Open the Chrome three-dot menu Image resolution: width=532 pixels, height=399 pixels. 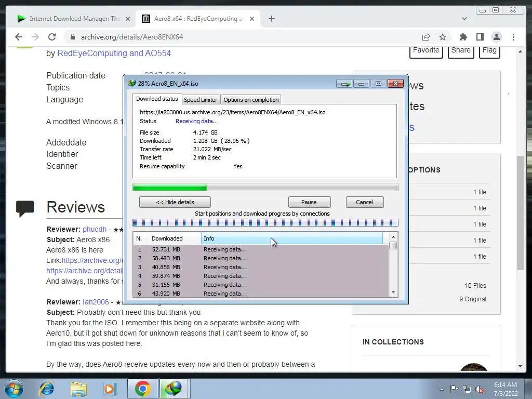[x=513, y=37]
